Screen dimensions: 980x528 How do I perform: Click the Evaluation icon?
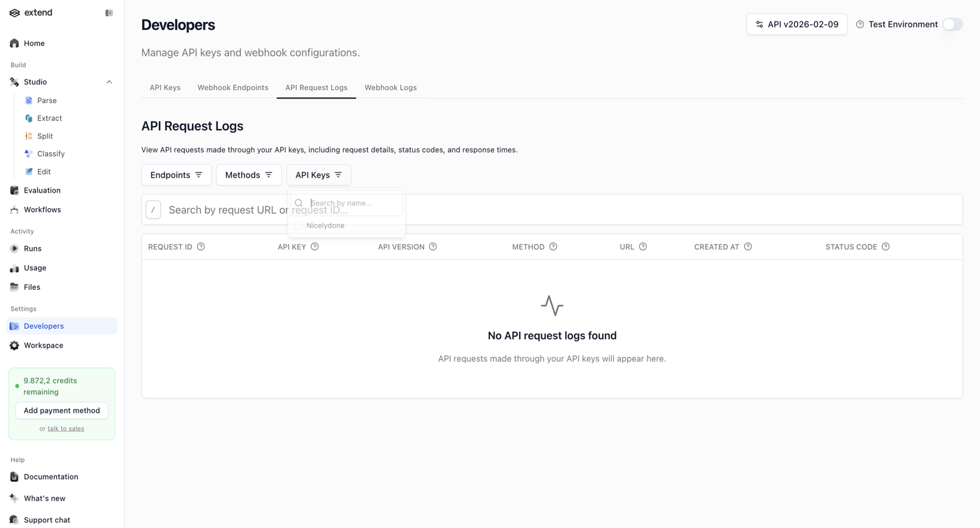tap(14, 191)
